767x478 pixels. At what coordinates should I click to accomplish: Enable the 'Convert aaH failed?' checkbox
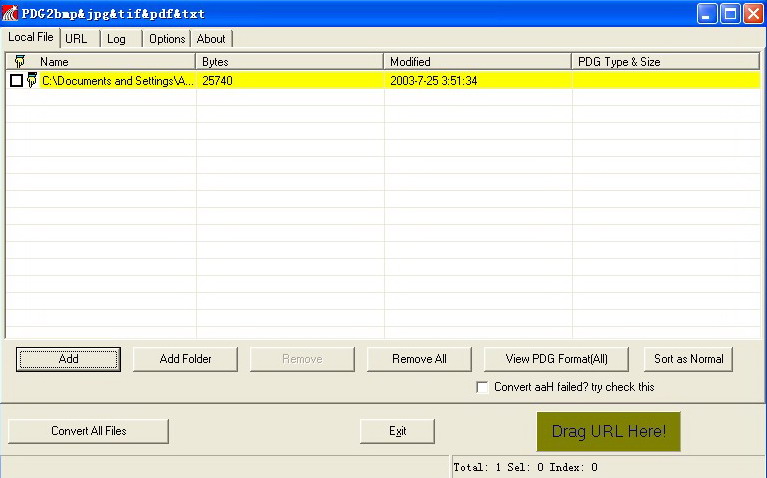(x=483, y=387)
